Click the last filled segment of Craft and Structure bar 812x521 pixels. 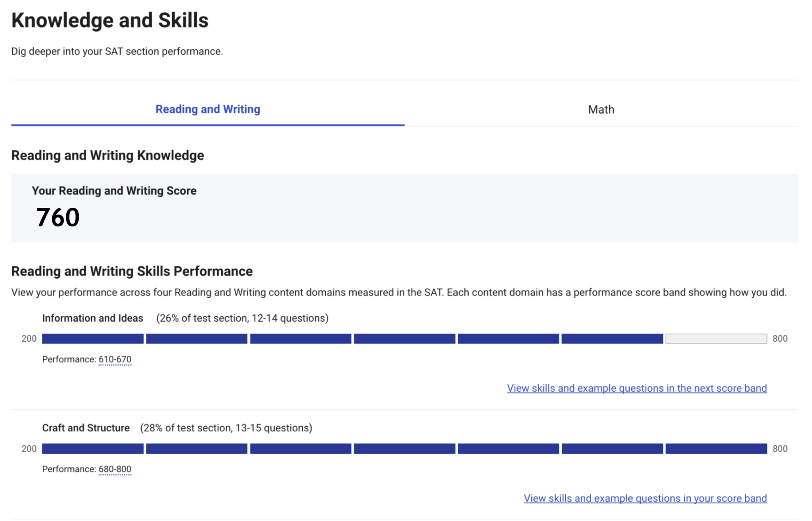[716, 449]
